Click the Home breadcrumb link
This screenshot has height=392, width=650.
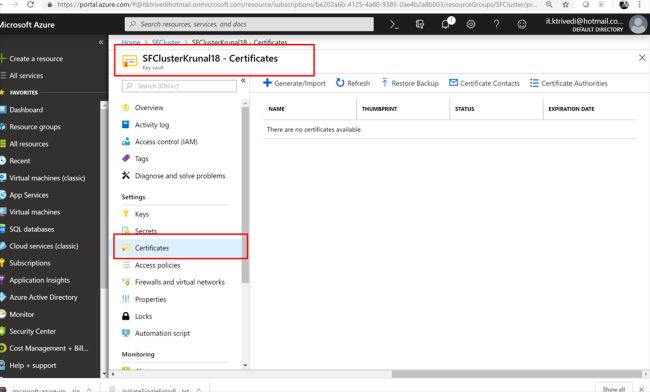pyautogui.click(x=131, y=42)
